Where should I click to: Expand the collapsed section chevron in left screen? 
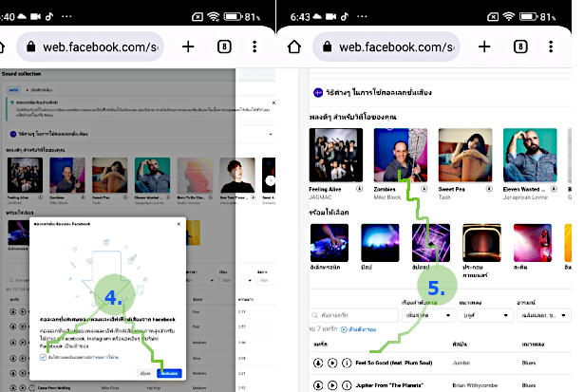point(271,134)
